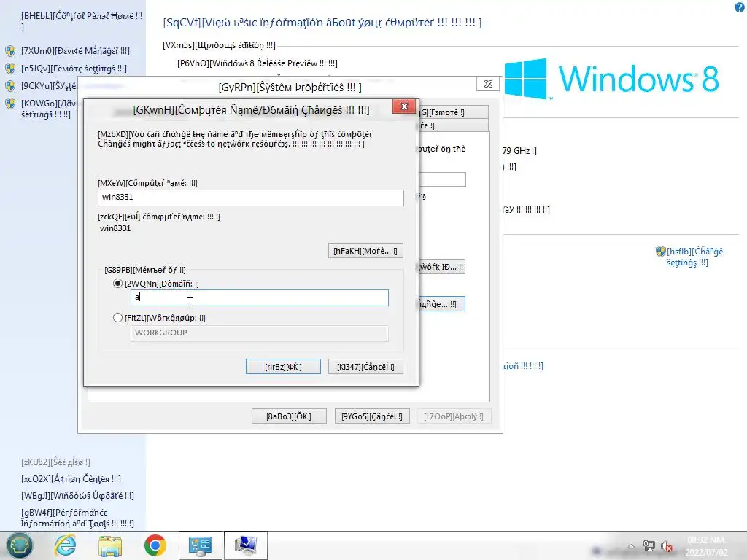Click the disabled Apply button in System Properties
Viewport: 747px width, 560px height.
point(454,416)
